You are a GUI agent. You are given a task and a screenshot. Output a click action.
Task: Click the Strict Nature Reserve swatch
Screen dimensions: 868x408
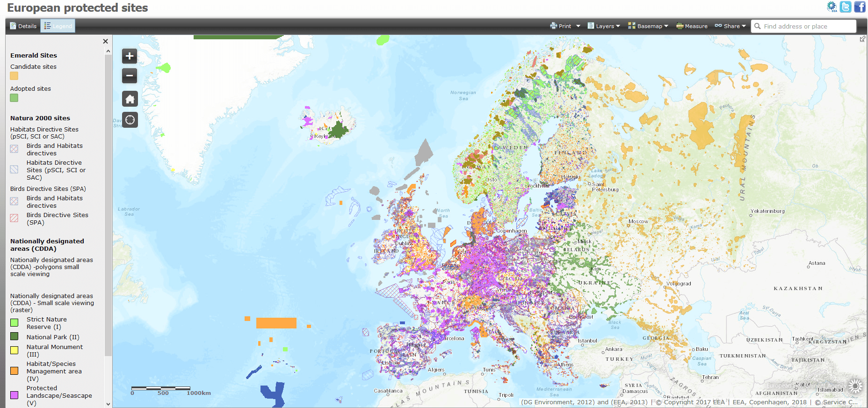(14, 322)
